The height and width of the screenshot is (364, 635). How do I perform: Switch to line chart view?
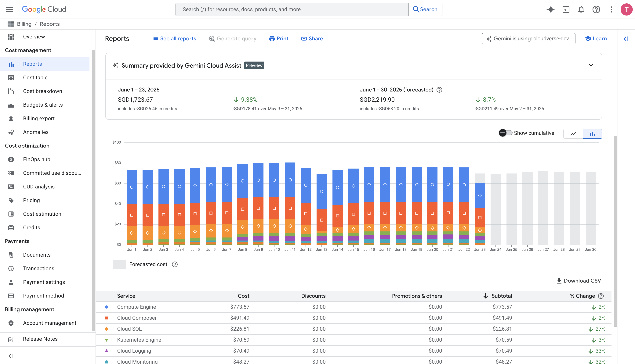tap(573, 134)
